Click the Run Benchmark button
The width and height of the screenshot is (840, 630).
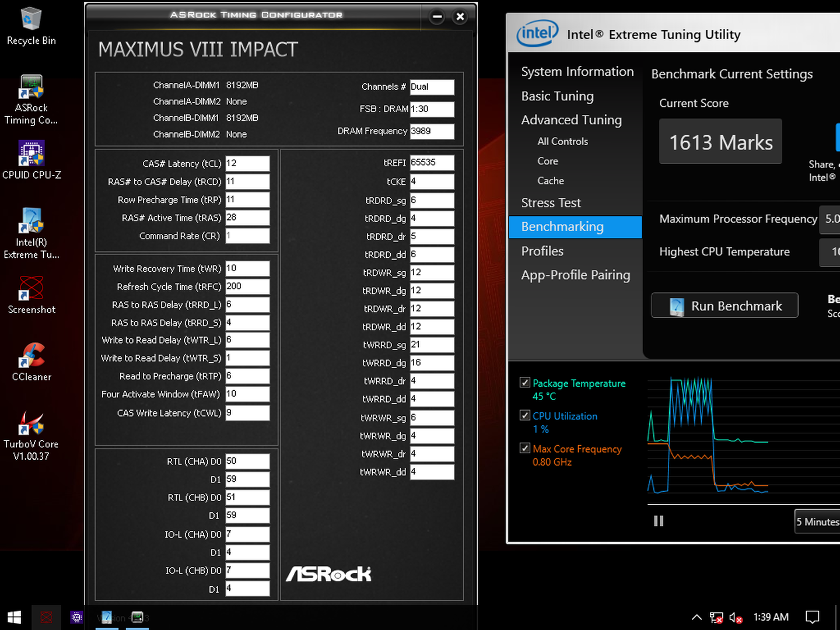tap(724, 306)
